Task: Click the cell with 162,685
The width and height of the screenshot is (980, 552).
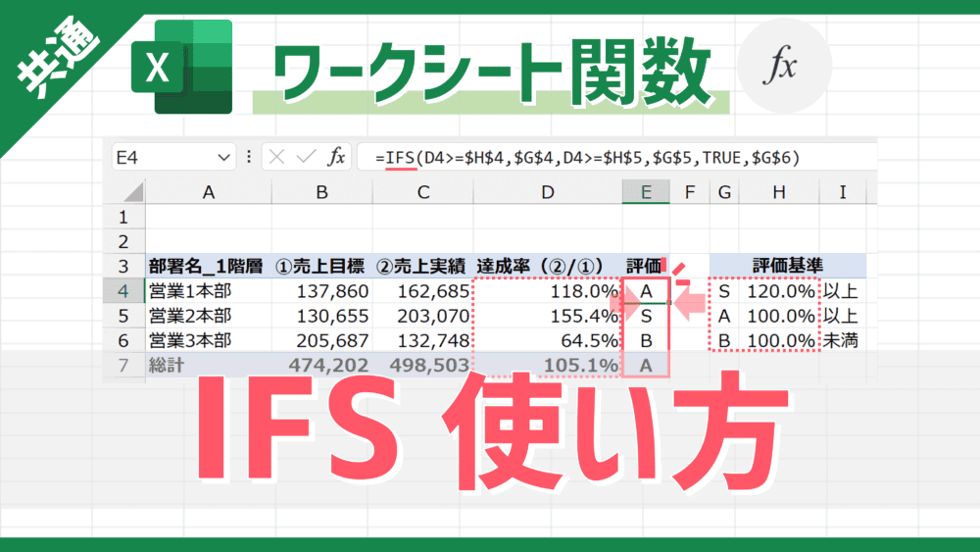Action: click(x=423, y=290)
